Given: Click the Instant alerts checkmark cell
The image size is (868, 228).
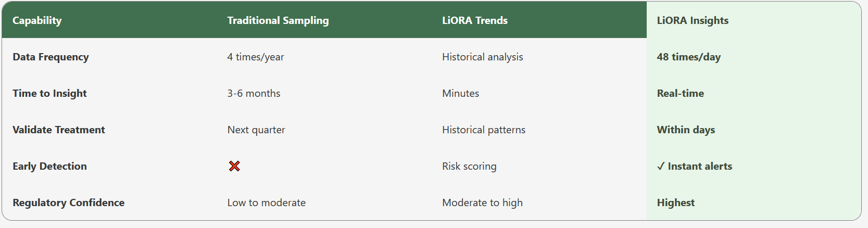Looking at the screenshot, I should coord(694,166).
